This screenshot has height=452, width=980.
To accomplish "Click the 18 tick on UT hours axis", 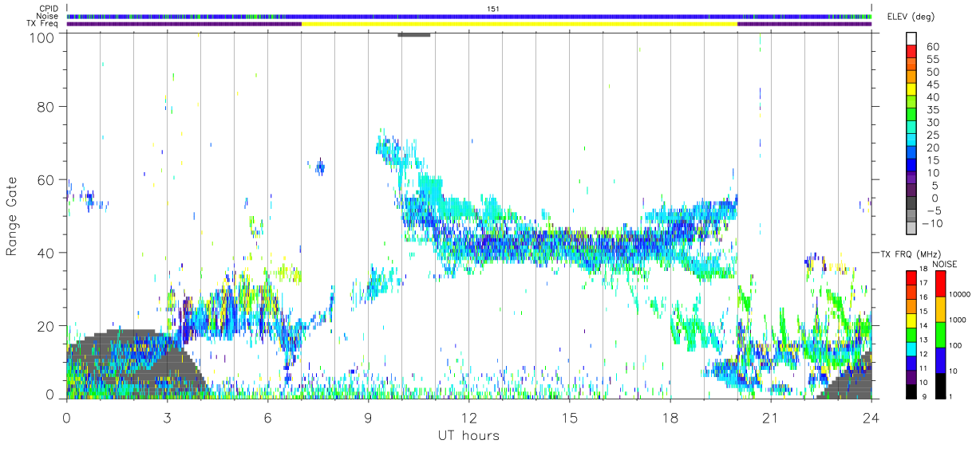I will 670,417.
